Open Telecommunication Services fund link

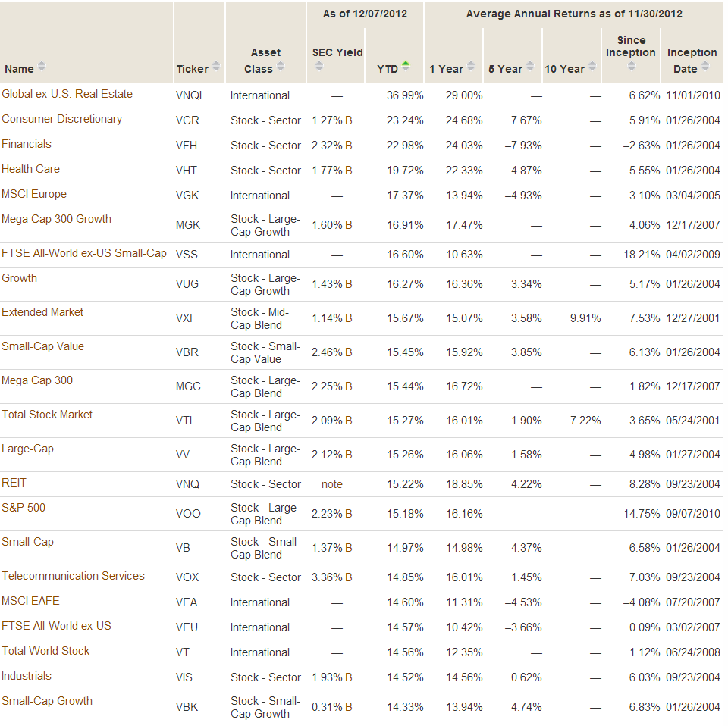point(74,576)
